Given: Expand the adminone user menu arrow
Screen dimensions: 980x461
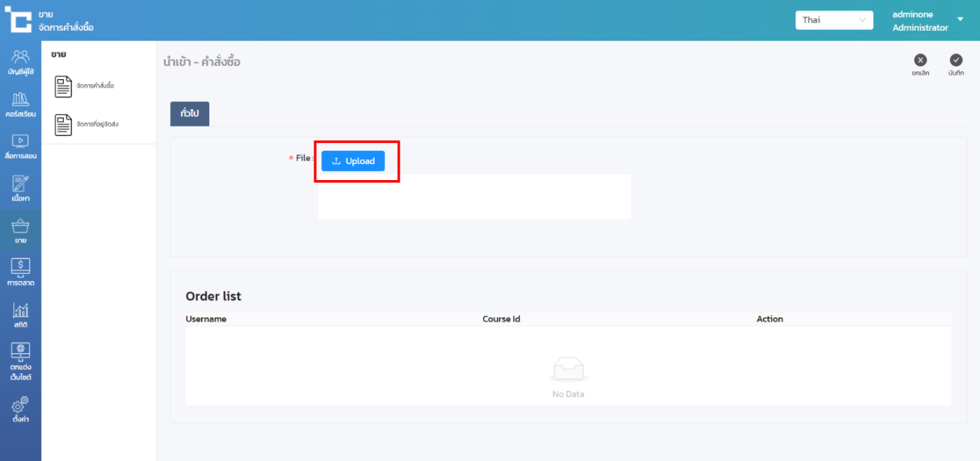Looking at the screenshot, I should point(960,20).
